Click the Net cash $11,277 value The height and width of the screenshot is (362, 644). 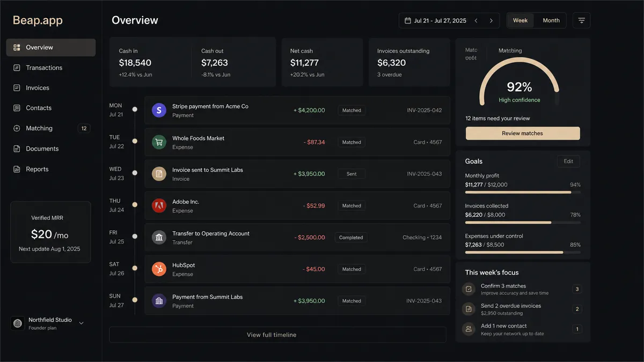304,63
